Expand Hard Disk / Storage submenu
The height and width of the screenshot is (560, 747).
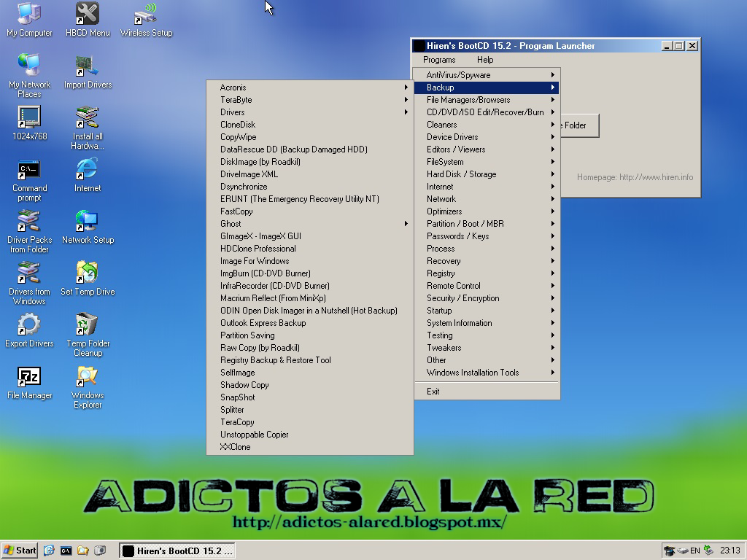point(487,174)
